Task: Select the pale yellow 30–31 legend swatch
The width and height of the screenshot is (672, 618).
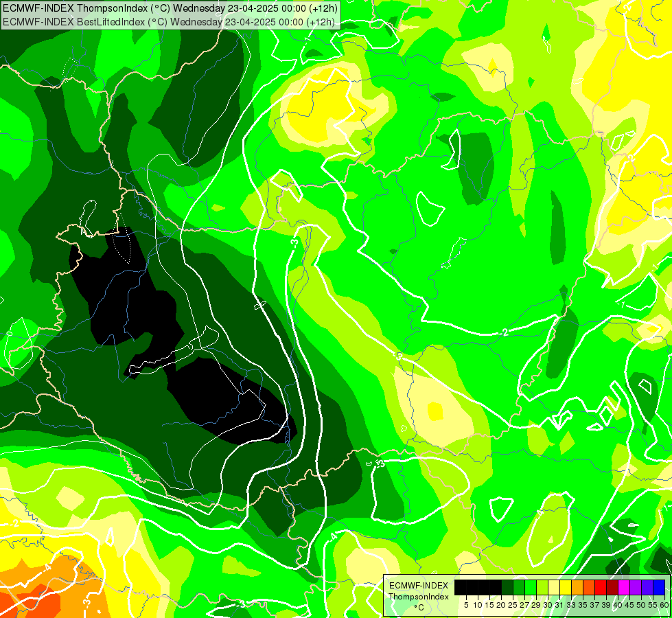Action: pyautogui.click(x=554, y=587)
